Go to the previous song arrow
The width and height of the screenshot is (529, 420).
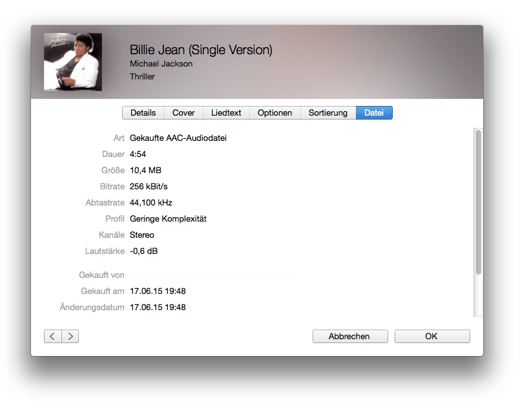(x=52, y=336)
